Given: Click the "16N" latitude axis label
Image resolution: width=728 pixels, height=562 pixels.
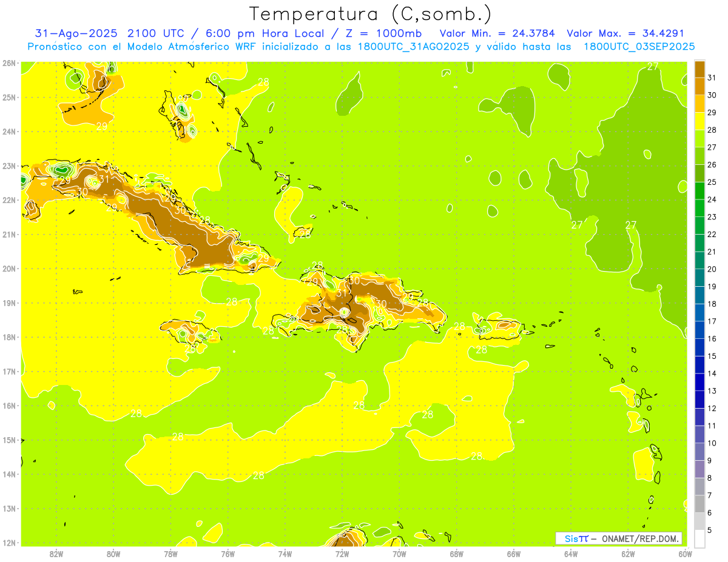Looking at the screenshot, I should 9,406.
